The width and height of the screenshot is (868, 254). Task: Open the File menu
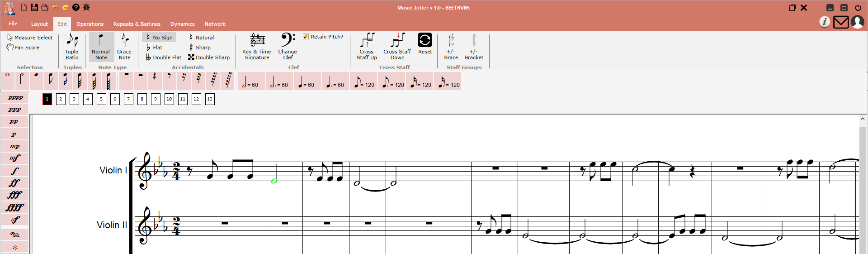point(13,24)
